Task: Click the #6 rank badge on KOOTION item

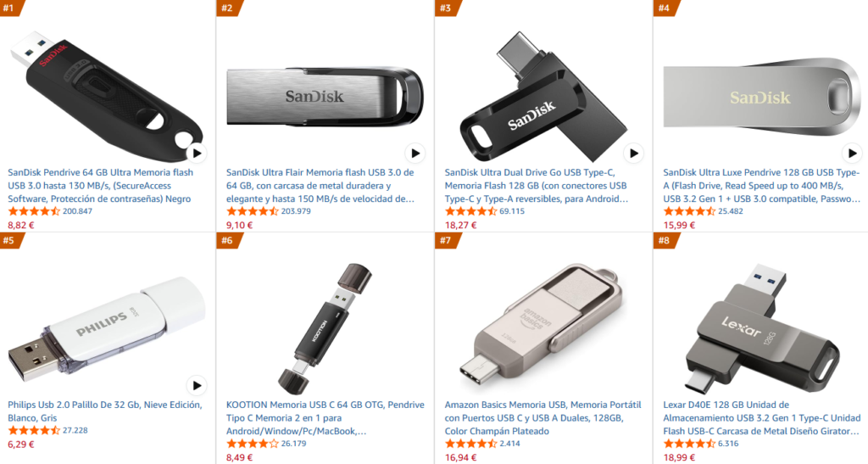Action: [x=229, y=240]
